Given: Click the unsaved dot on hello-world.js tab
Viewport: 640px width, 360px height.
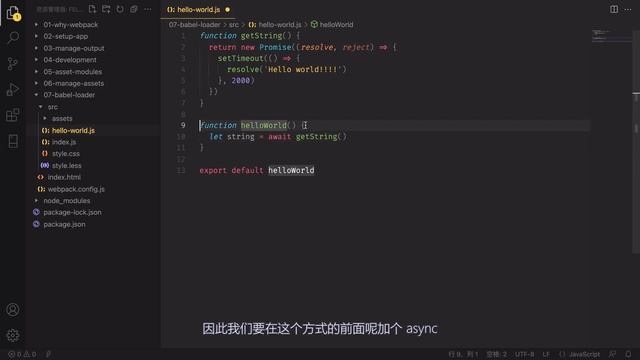Looking at the screenshot, I should [227, 9].
